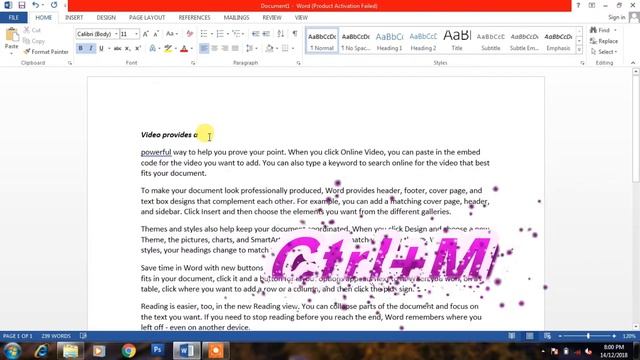Clear all formatting
The height and width of the screenshot is (360, 640).
(x=190, y=34)
